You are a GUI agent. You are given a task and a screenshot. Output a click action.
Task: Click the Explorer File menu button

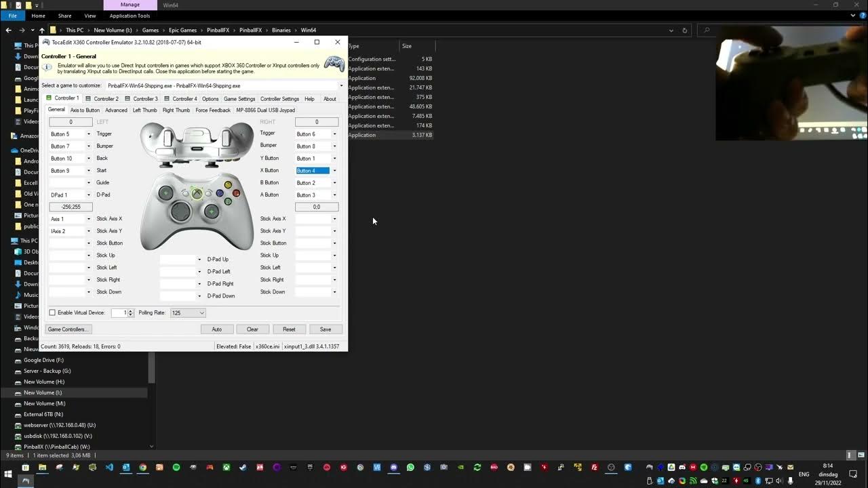click(x=12, y=16)
